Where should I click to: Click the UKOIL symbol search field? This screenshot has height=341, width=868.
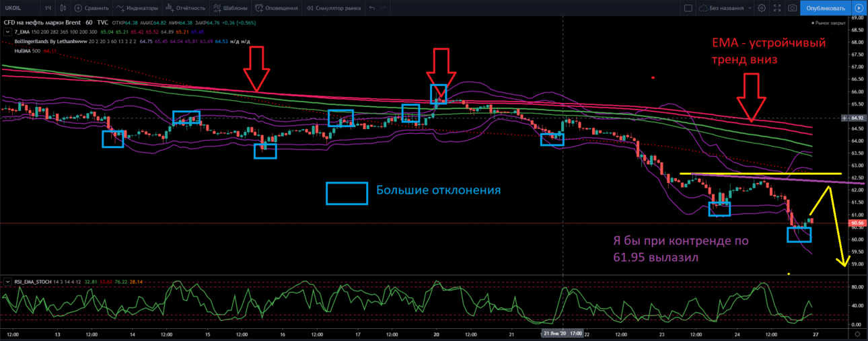[19, 8]
